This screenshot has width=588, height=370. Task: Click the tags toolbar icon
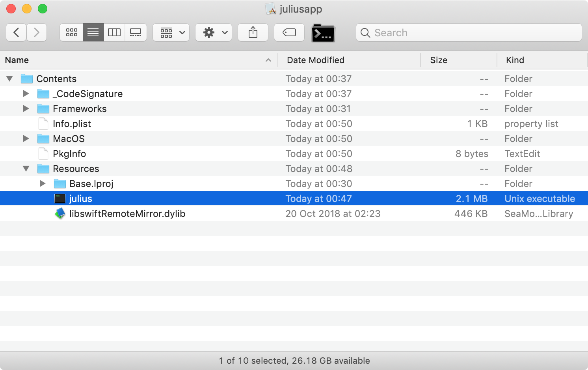tap(289, 32)
